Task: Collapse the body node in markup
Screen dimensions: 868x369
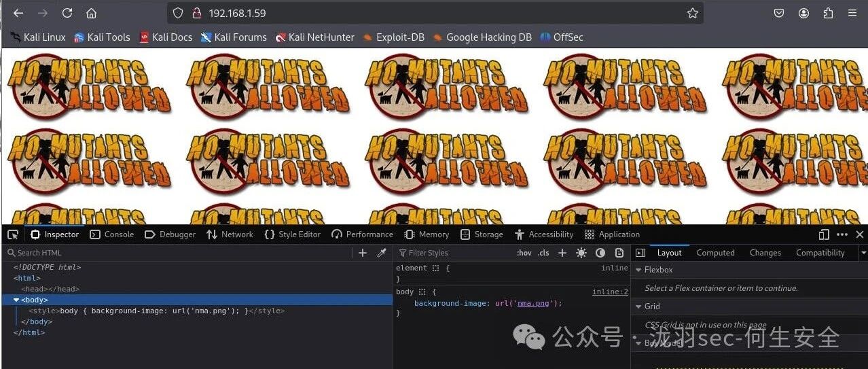Action: (16, 300)
